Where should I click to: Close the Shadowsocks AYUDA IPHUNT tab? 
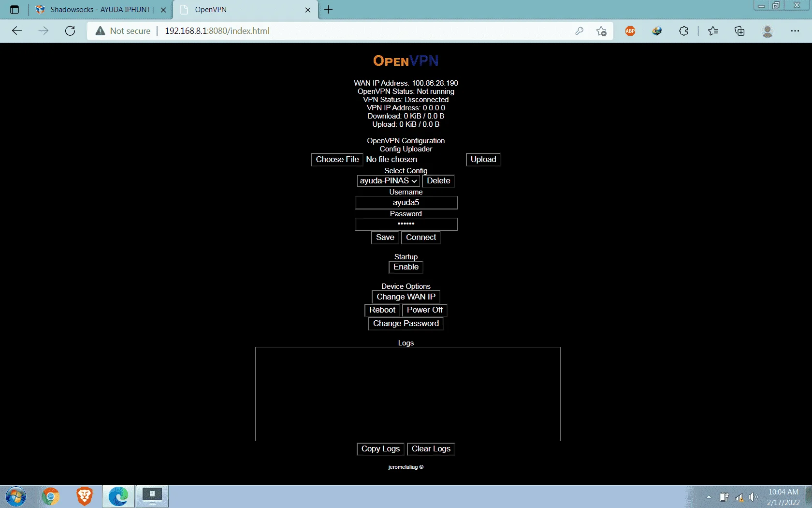click(163, 10)
